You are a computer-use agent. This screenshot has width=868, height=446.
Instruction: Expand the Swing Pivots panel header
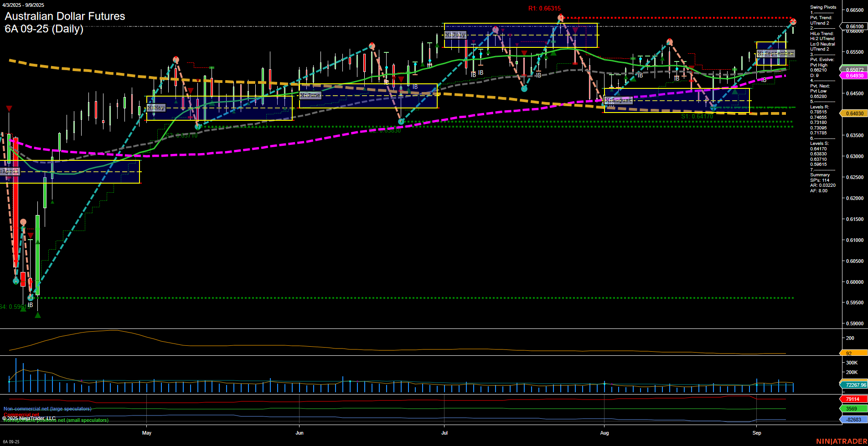(823, 7)
